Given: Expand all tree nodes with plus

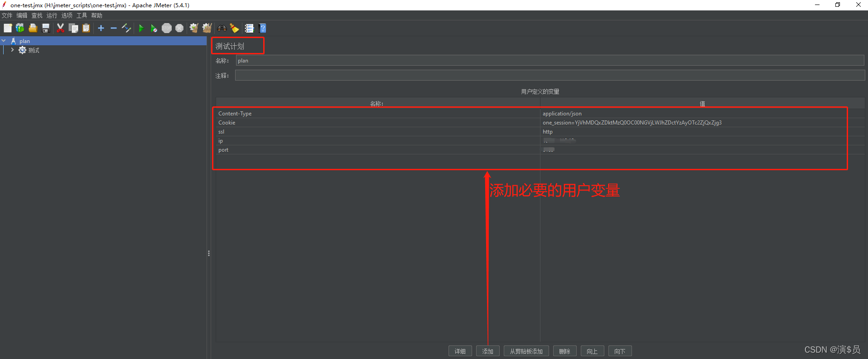Looking at the screenshot, I should pos(101,28).
